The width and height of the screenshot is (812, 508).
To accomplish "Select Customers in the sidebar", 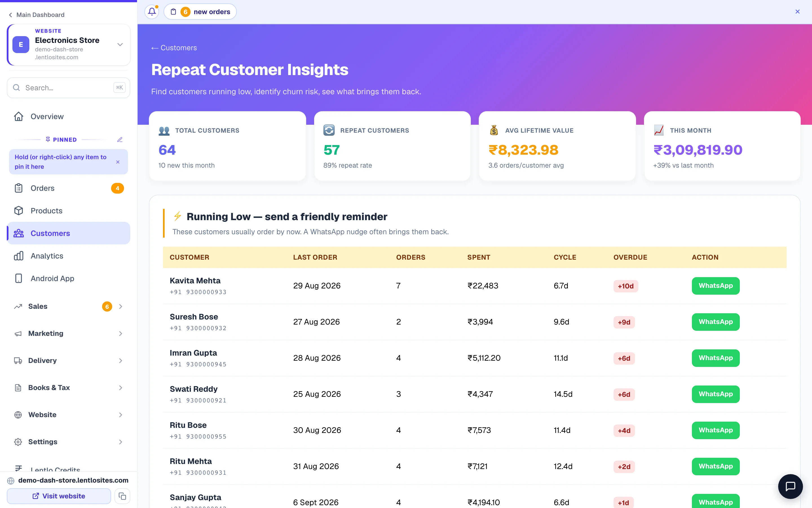I will [x=69, y=233].
